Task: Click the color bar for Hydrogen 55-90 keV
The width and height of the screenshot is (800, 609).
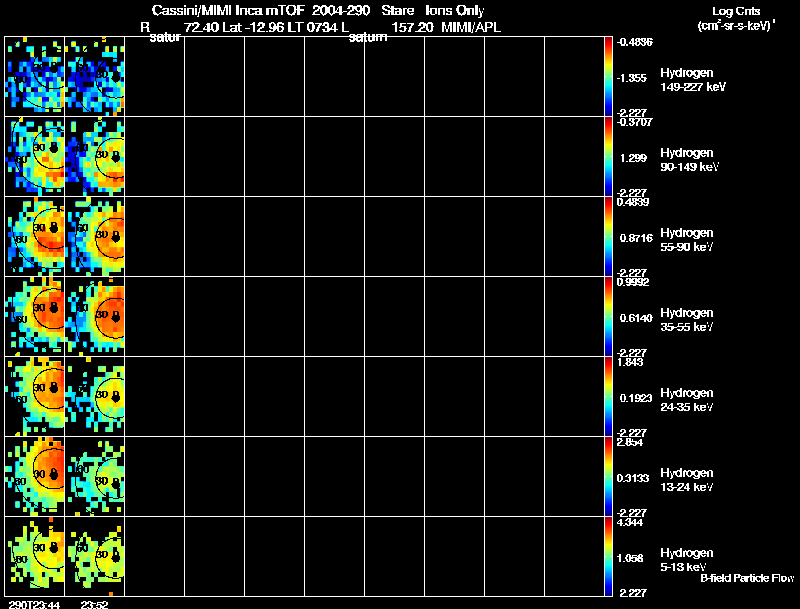Action: click(x=608, y=237)
